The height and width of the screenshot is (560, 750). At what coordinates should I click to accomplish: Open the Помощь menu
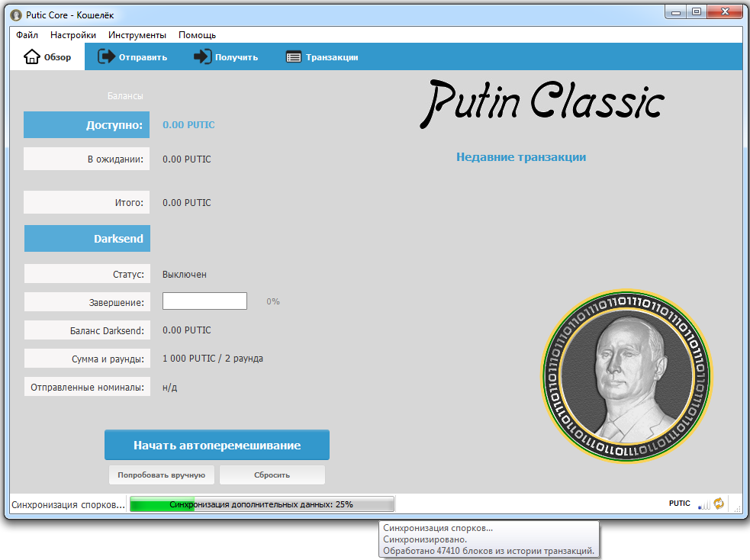pos(197,35)
